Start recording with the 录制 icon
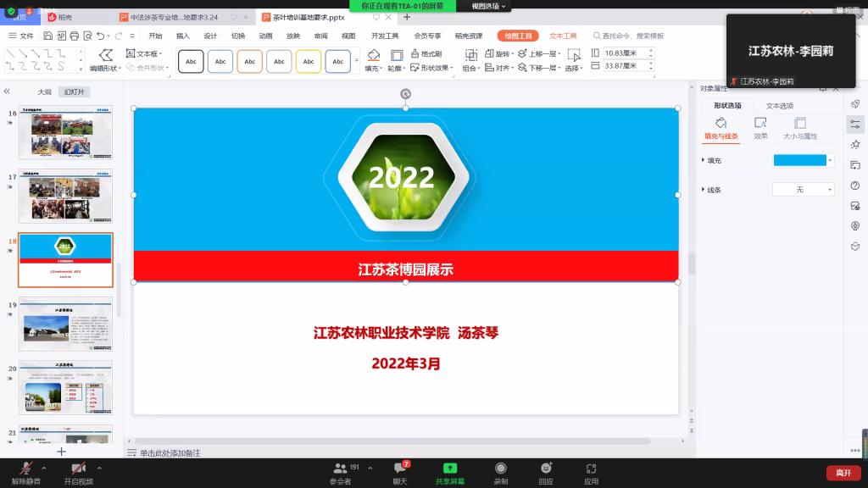This screenshot has height=488, width=868. point(500,469)
